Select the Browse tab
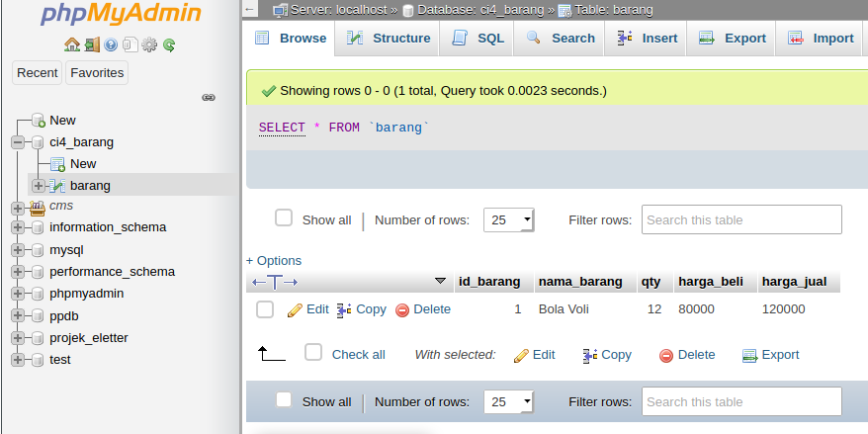 pos(289,39)
